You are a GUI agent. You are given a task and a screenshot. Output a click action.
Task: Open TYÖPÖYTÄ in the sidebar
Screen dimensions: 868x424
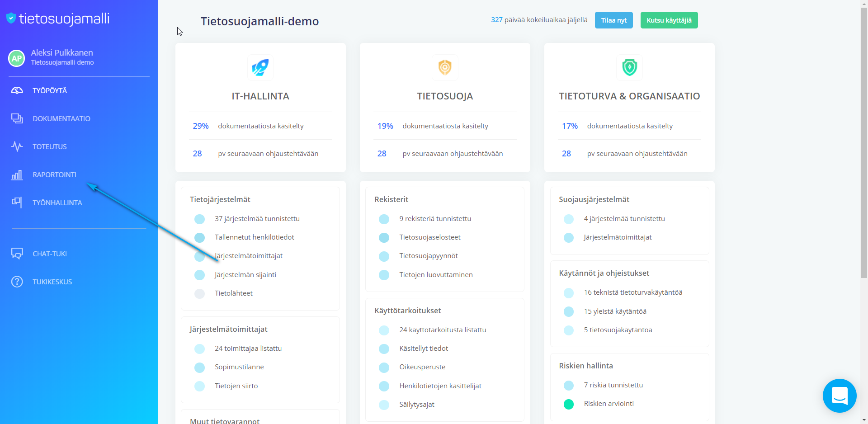pyautogui.click(x=50, y=90)
